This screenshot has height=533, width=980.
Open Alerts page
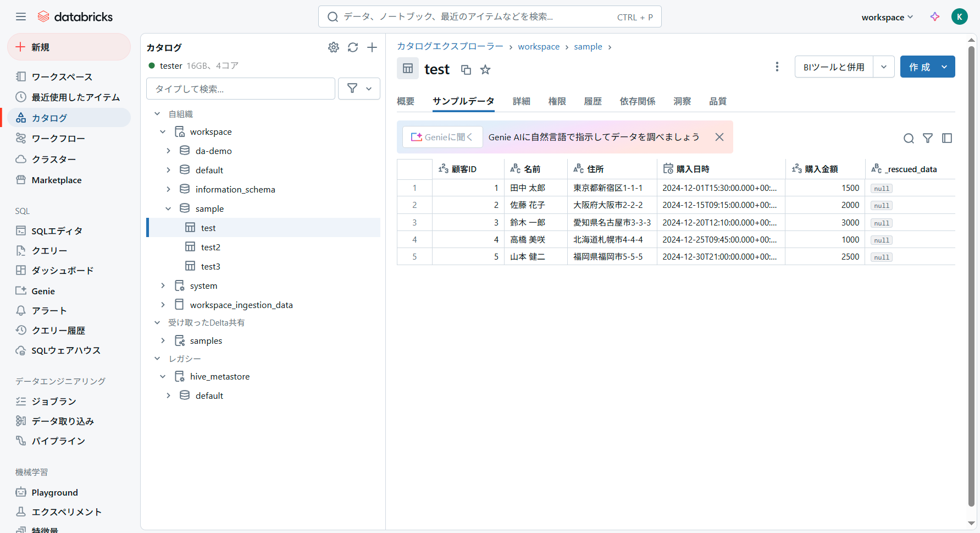tap(69, 310)
